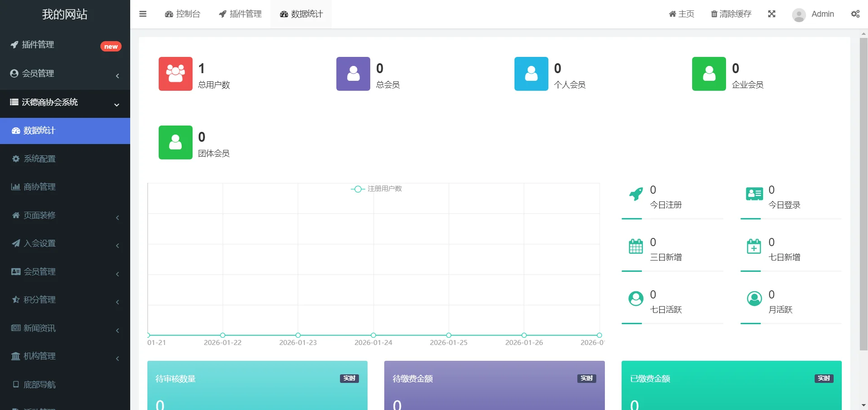Click the green 个人会员 stat tile

click(531, 74)
